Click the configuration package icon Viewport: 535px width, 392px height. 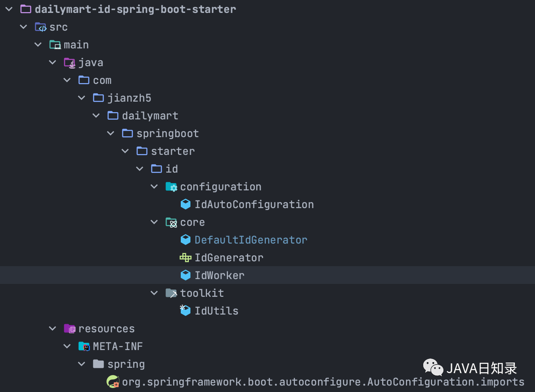pos(171,187)
